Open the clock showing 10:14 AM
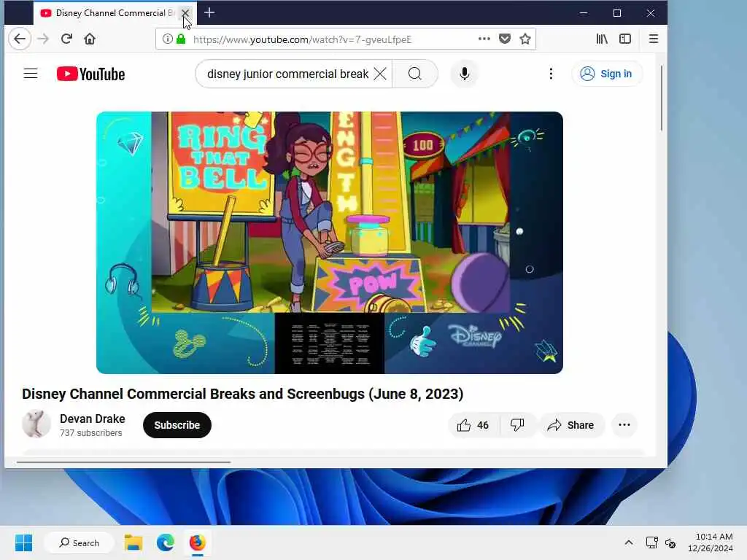The height and width of the screenshot is (560, 747). point(710,542)
